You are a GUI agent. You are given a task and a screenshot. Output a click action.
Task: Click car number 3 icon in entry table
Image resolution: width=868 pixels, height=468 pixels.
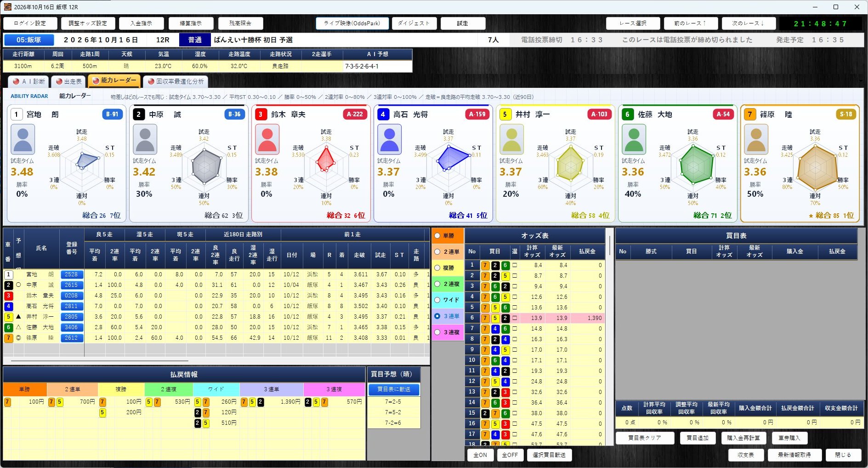tap(8, 296)
